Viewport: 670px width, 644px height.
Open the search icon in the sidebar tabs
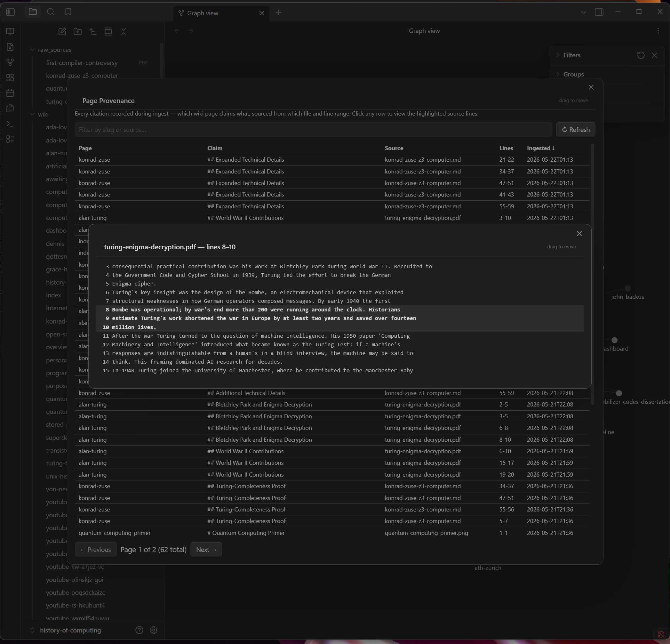point(51,12)
